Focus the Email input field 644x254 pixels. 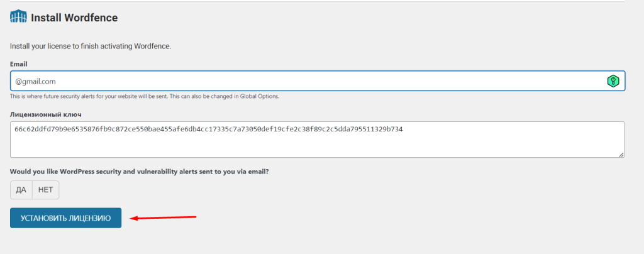(318, 81)
